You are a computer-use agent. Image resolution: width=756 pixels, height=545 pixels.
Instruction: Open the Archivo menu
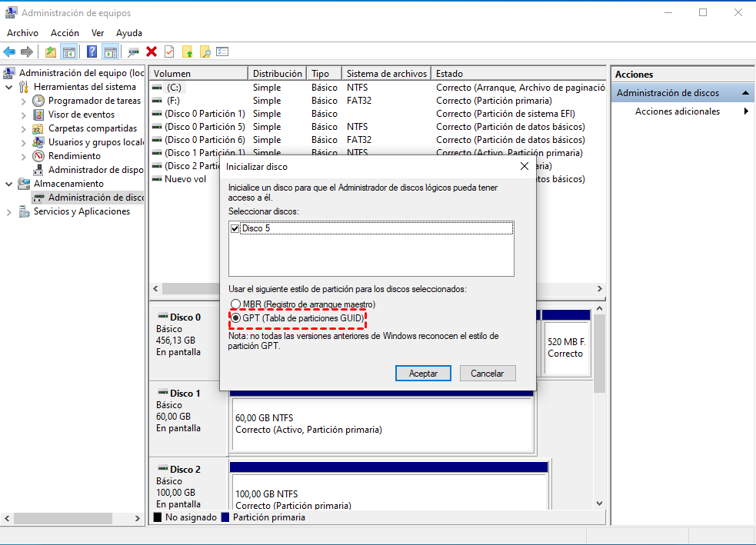pos(22,33)
